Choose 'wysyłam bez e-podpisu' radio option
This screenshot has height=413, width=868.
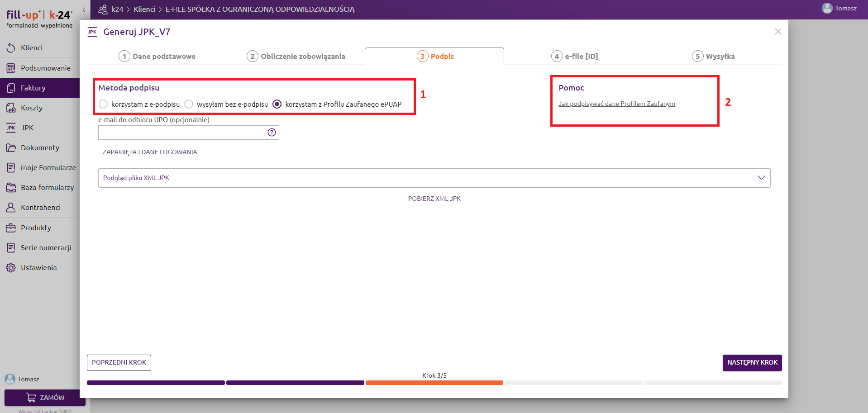189,104
